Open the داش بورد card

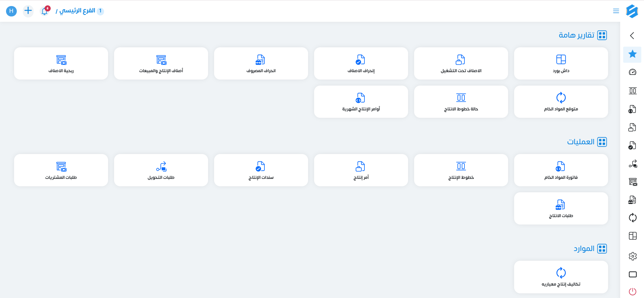(x=561, y=63)
